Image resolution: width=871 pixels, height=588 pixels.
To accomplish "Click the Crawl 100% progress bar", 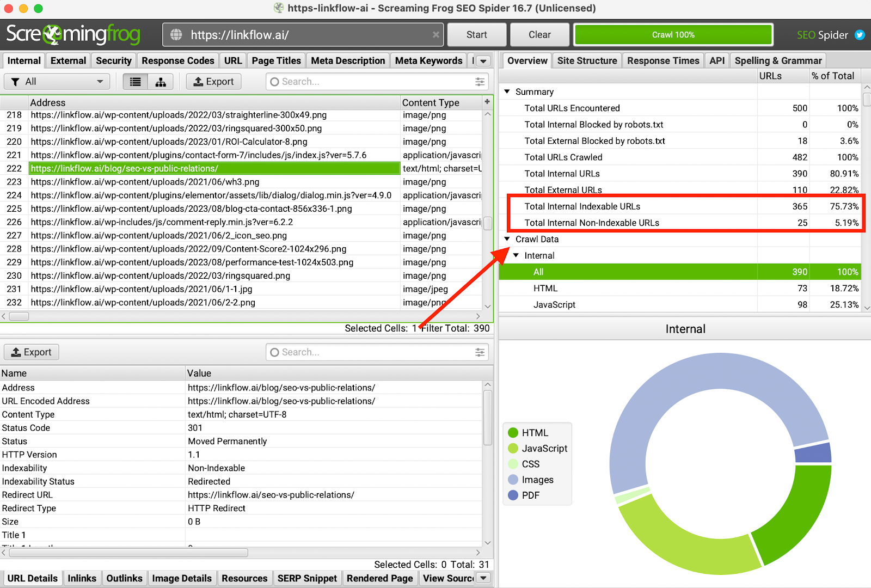I will tap(673, 35).
